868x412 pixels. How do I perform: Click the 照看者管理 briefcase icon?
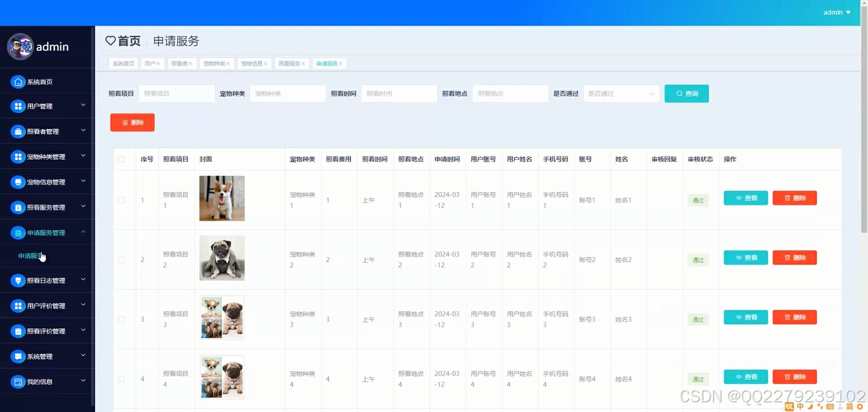[18, 130]
